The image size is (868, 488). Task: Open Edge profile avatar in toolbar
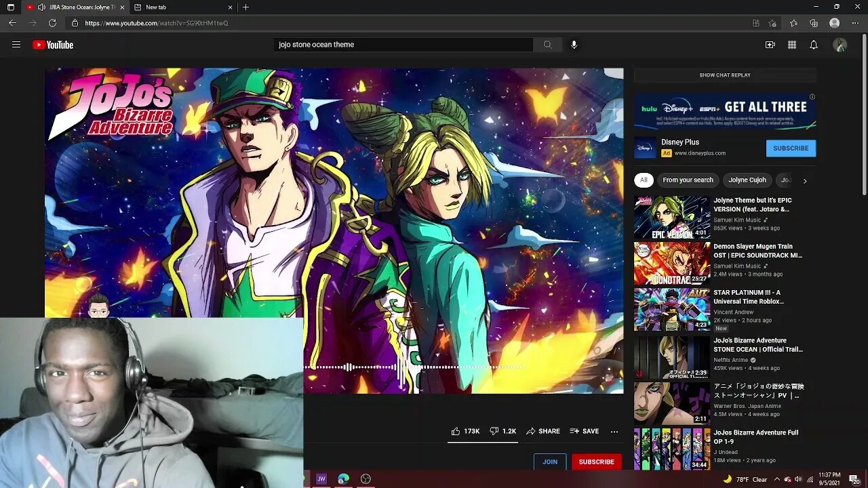pos(835,23)
